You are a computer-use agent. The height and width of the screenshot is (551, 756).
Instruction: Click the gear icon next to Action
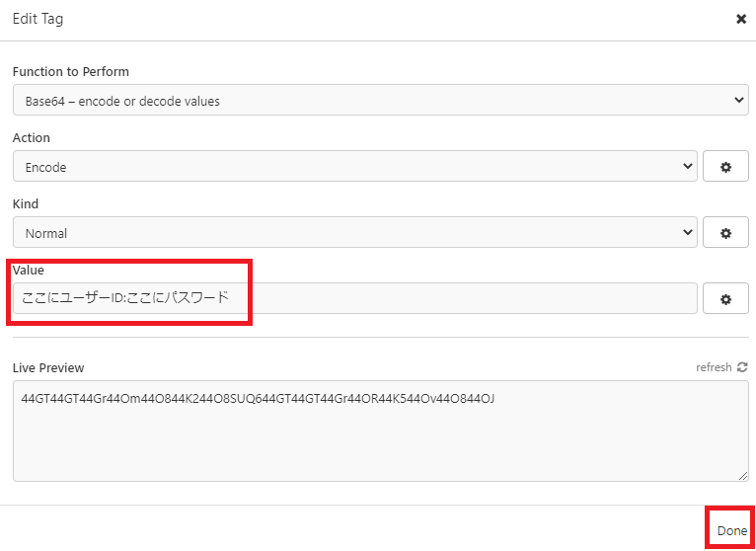pos(725,166)
